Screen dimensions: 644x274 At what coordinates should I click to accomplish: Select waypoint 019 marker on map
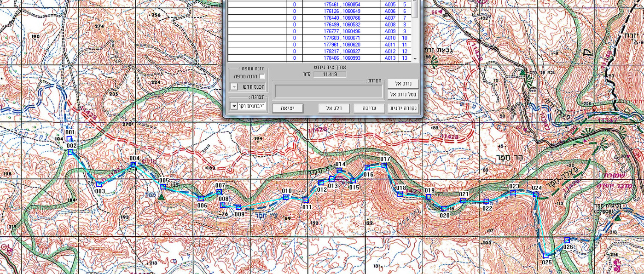coord(429,197)
